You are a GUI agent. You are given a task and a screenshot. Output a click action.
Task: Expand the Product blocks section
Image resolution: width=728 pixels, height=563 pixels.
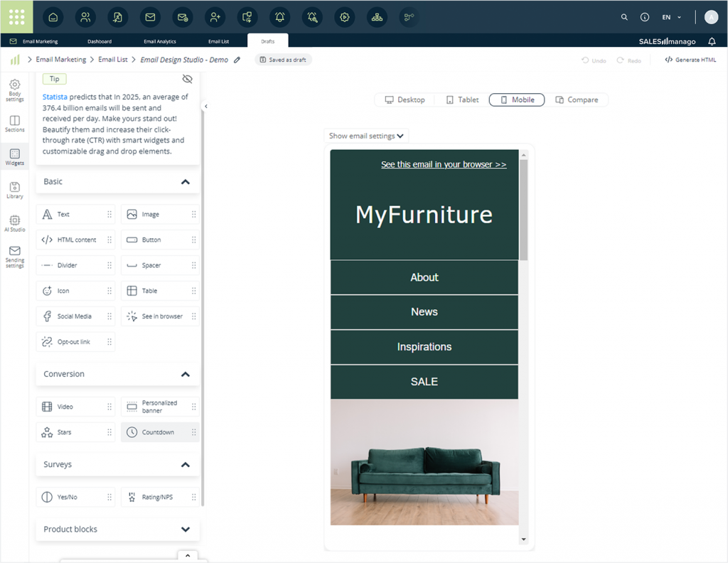point(186,530)
